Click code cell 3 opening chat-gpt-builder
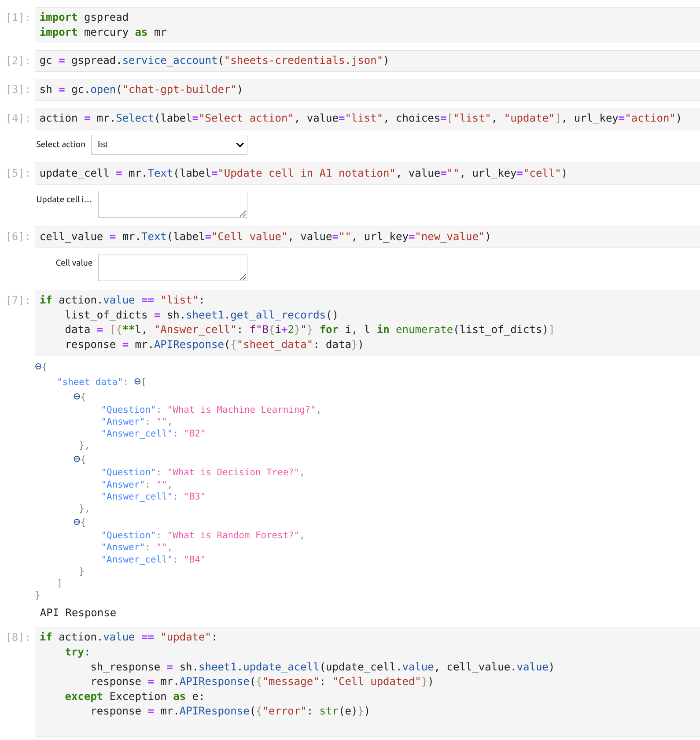700x740 pixels. (x=367, y=90)
